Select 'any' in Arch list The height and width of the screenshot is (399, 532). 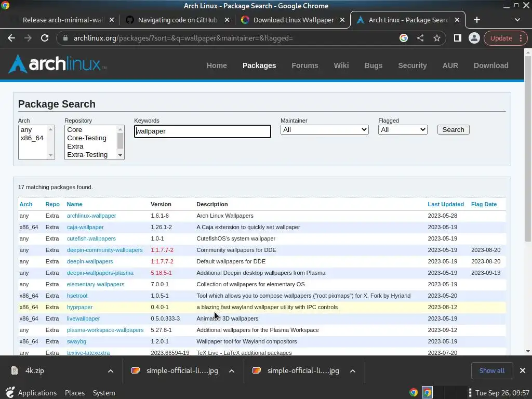coord(26,130)
